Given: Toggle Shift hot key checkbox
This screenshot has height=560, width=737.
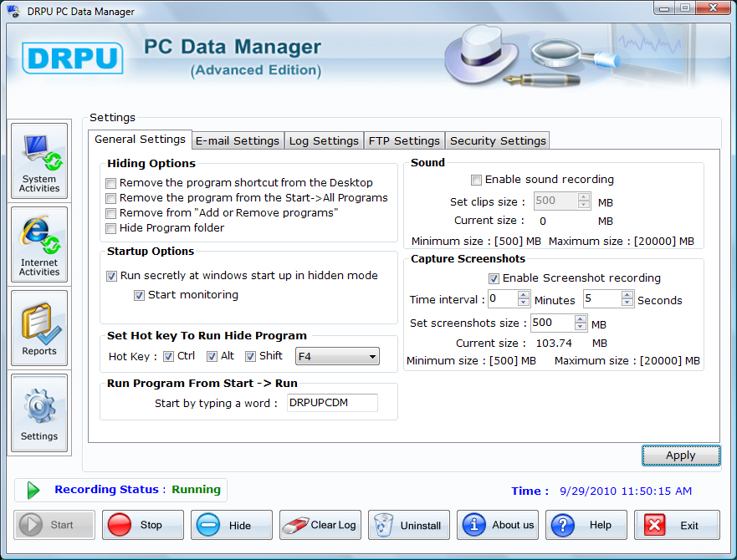Looking at the screenshot, I should [250, 357].
